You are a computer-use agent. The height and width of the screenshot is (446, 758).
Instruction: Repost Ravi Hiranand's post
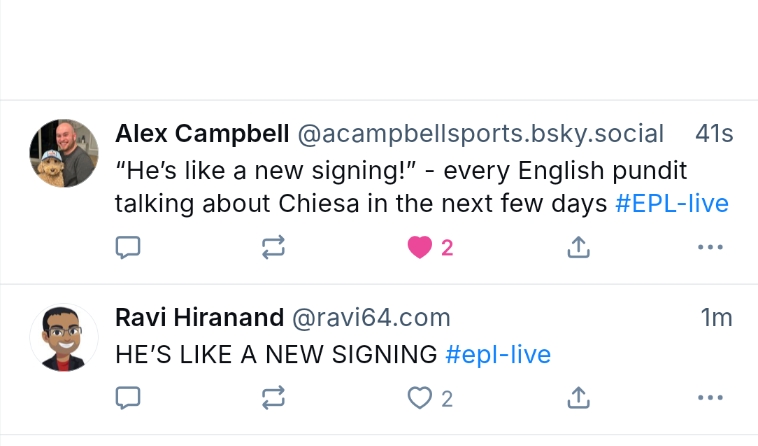(x=274, y=398)
